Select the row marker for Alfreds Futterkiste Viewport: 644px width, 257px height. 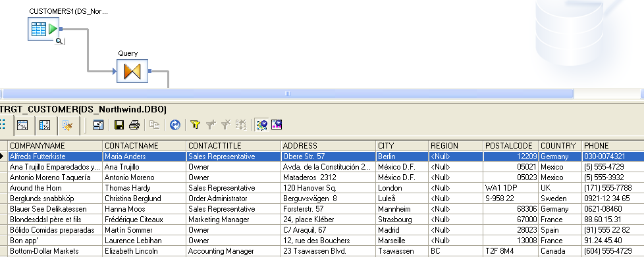click(x=4, y=156)
